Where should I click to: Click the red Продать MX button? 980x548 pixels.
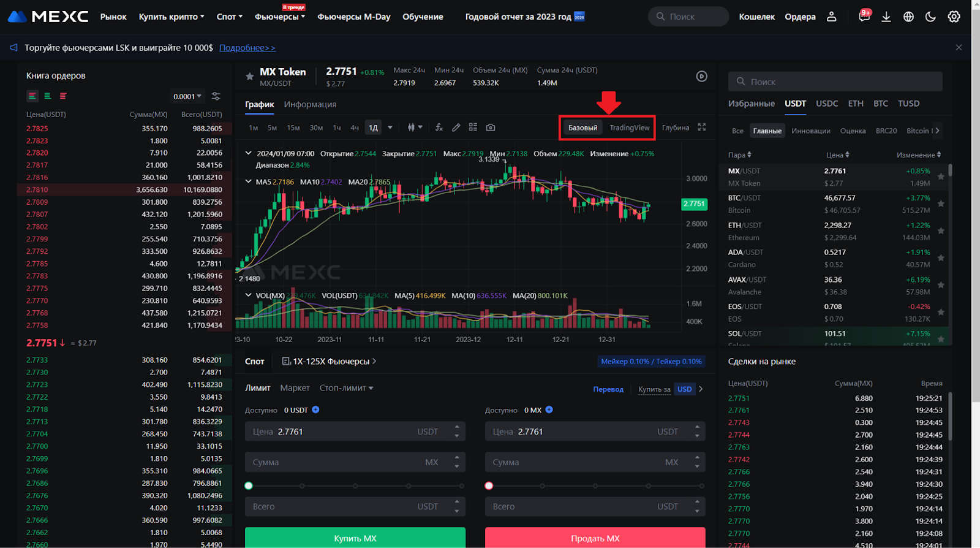pos(595,538)
